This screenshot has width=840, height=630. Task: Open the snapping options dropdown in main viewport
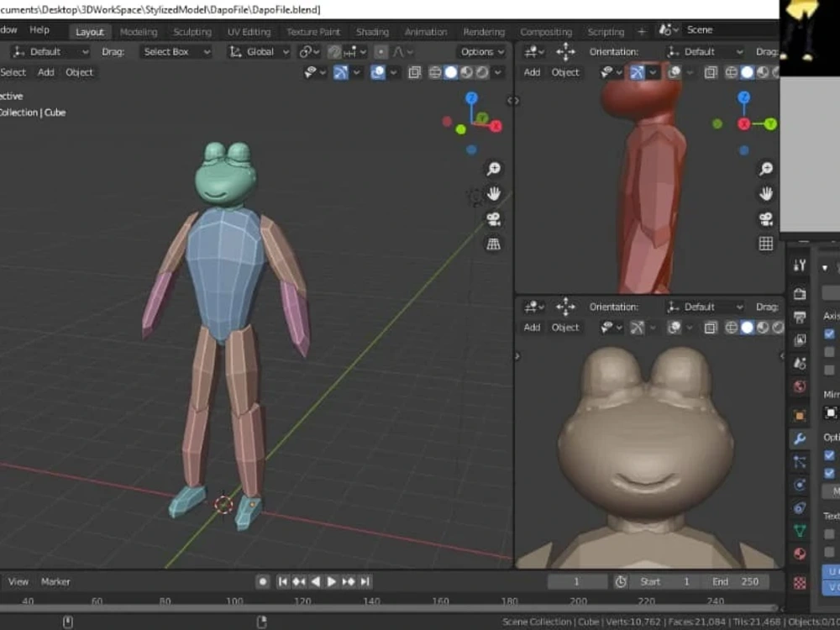355,52
